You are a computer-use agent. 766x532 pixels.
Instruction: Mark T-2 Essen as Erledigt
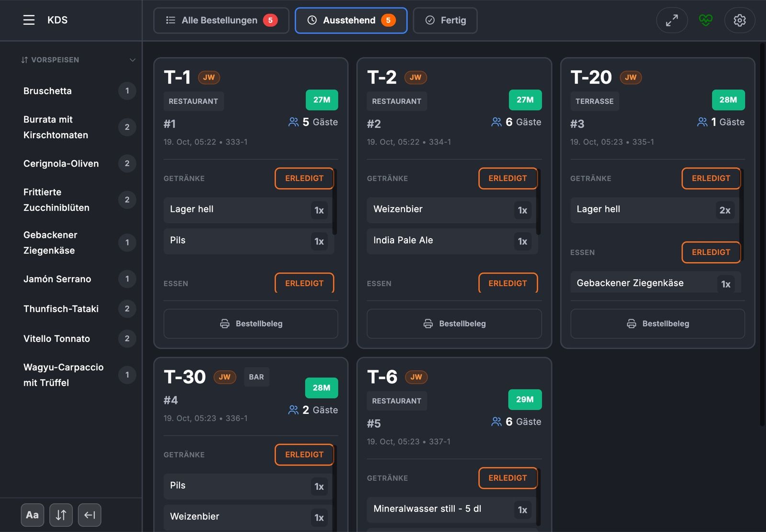pyautogui.click(x=508, y=283)
